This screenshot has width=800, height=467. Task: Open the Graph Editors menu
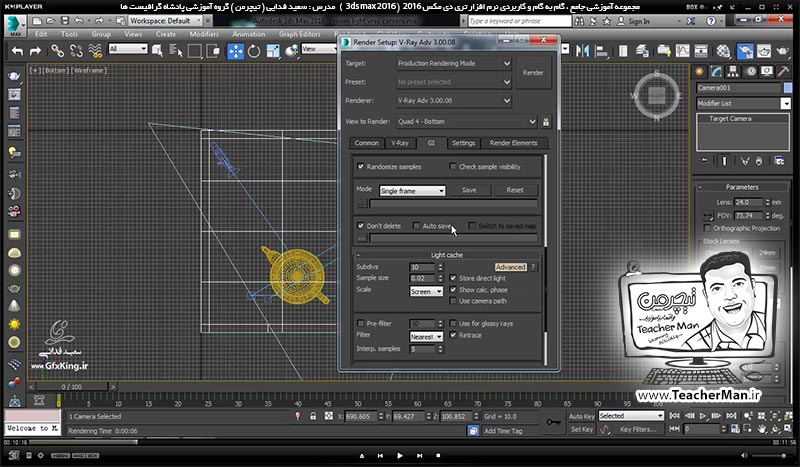[299, 34]
